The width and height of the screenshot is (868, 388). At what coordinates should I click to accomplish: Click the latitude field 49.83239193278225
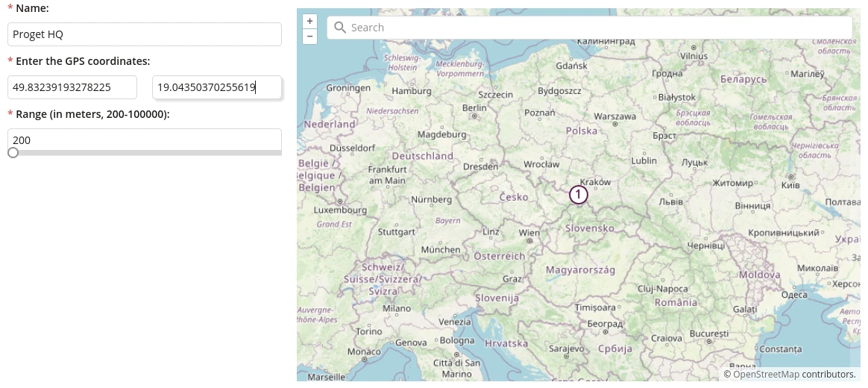(72, 87)
